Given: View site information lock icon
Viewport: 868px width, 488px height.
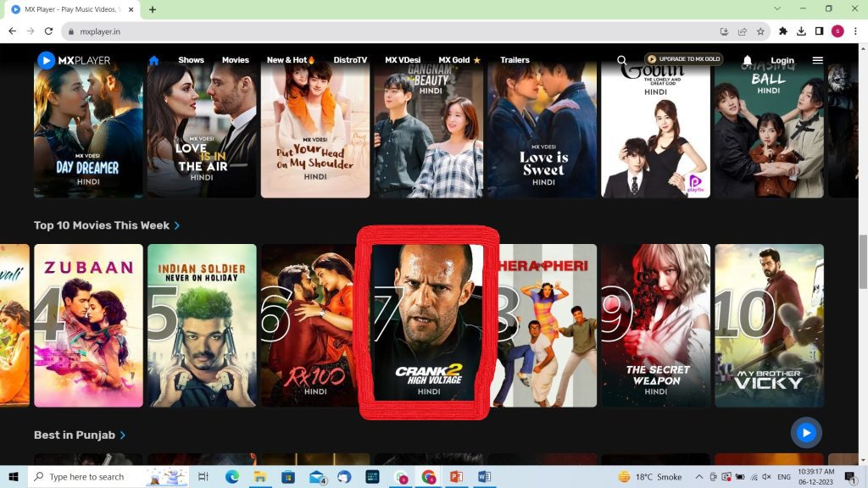Looking at the screenshot, I should click(x=71, y=31).
